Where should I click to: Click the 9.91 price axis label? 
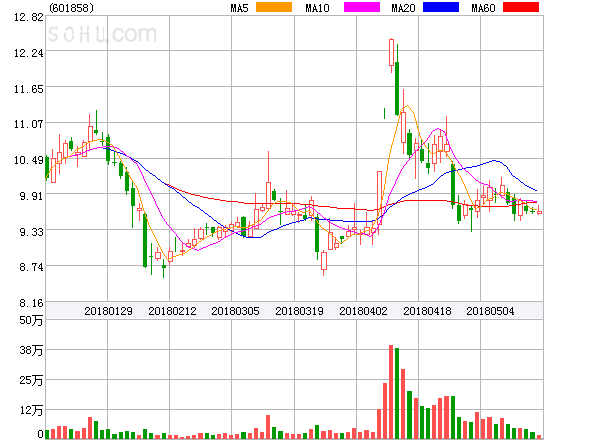tap(32, 196)
